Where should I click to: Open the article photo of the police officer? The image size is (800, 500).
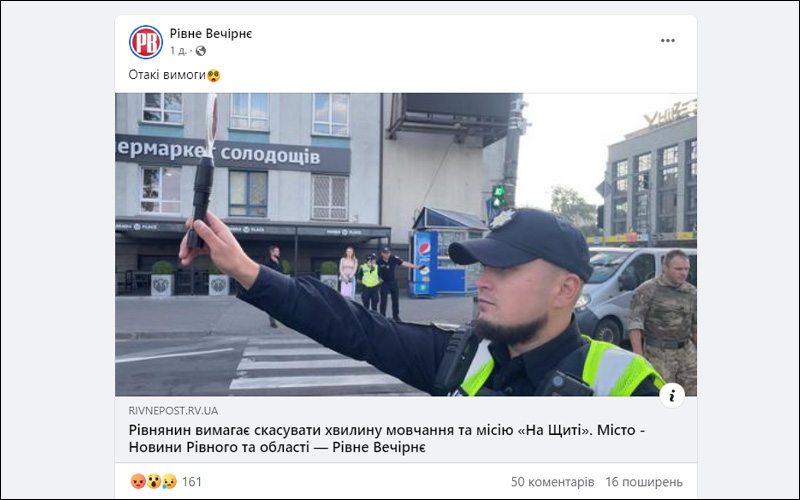[x=406, y=244]
